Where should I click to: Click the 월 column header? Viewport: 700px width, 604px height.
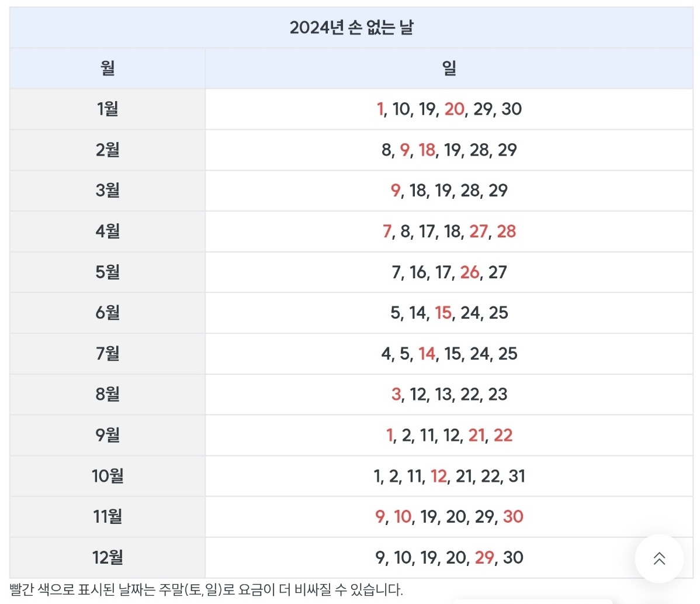(107, 67)
